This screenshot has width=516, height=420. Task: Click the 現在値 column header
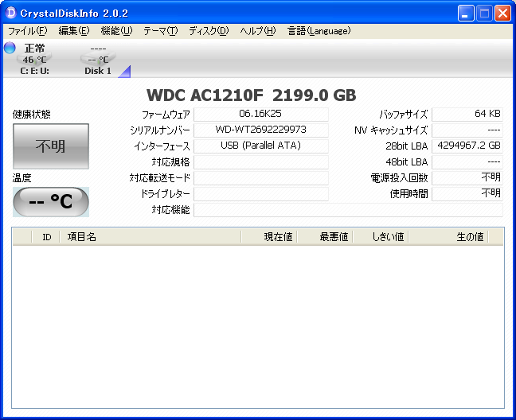[x=269, y=236]
